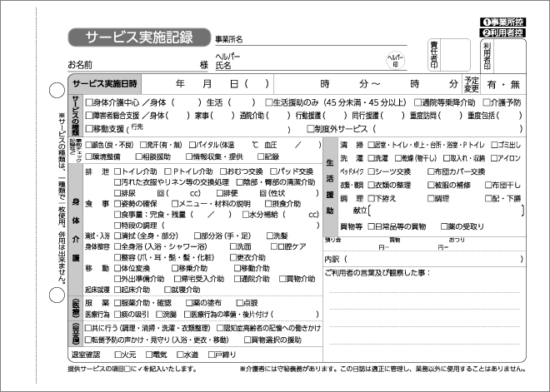Viewport: 550px width, 392px height.
Task: Click the サービス実施日時 header cell
Action: click(x=105, y=84)
